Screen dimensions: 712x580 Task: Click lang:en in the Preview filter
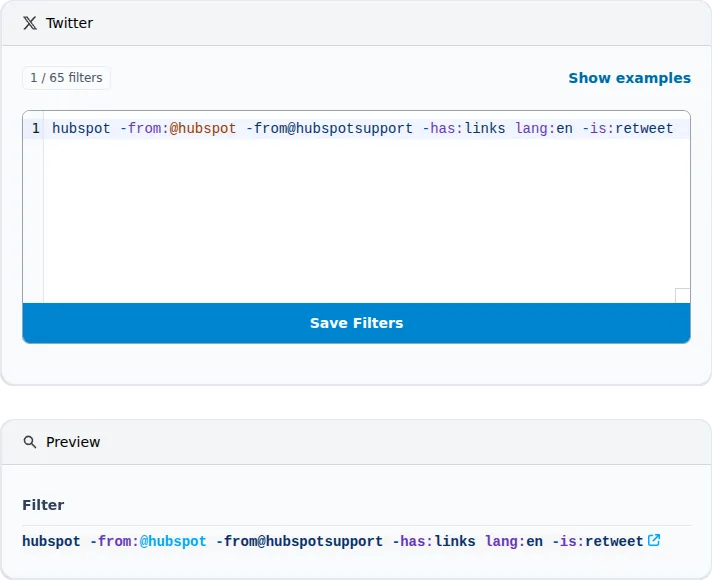pyautogui.click(x=514, y=541)
